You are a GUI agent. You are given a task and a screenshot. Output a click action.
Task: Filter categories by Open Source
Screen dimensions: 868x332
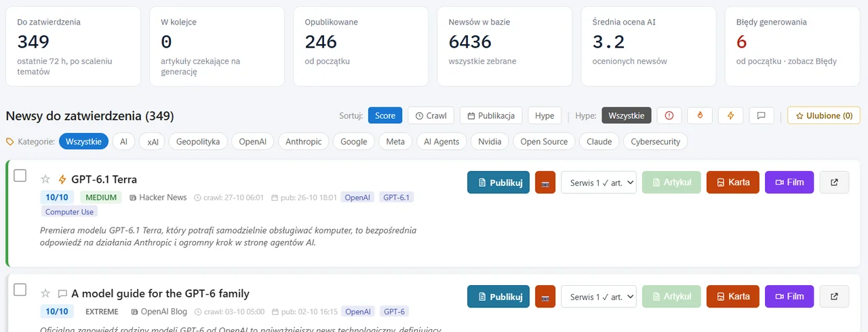[545, 142]
